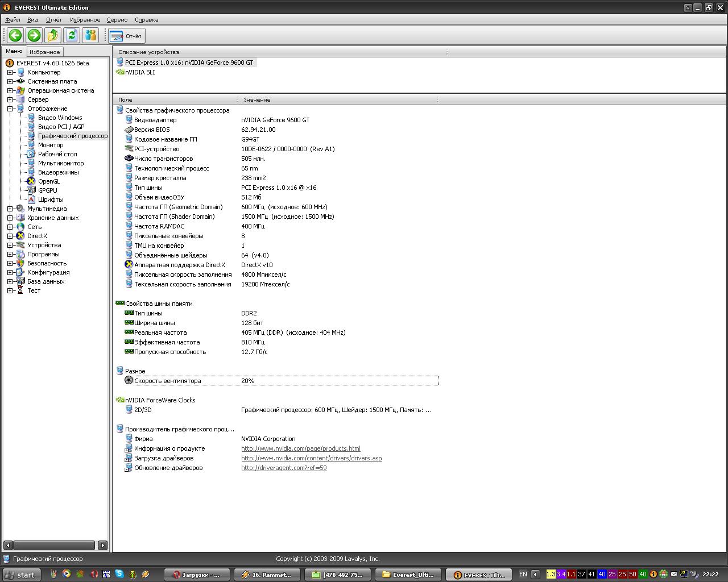The width and height of the screenshot is (728, 582).
Task: Select Видео Windows in the tree
Action: pos(60,118)
